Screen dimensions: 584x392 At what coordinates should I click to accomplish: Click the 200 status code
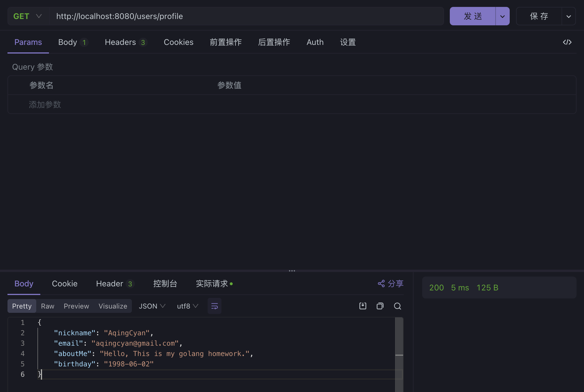437,288
